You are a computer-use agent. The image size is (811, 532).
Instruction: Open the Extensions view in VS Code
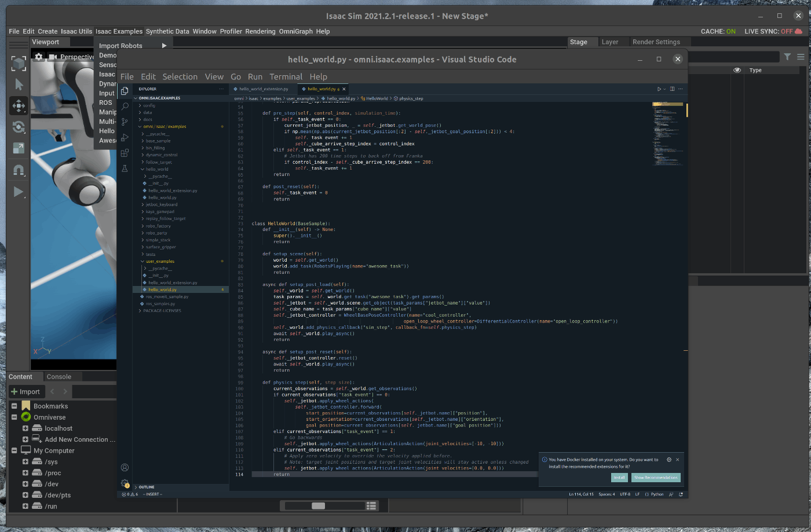[125, 153]
